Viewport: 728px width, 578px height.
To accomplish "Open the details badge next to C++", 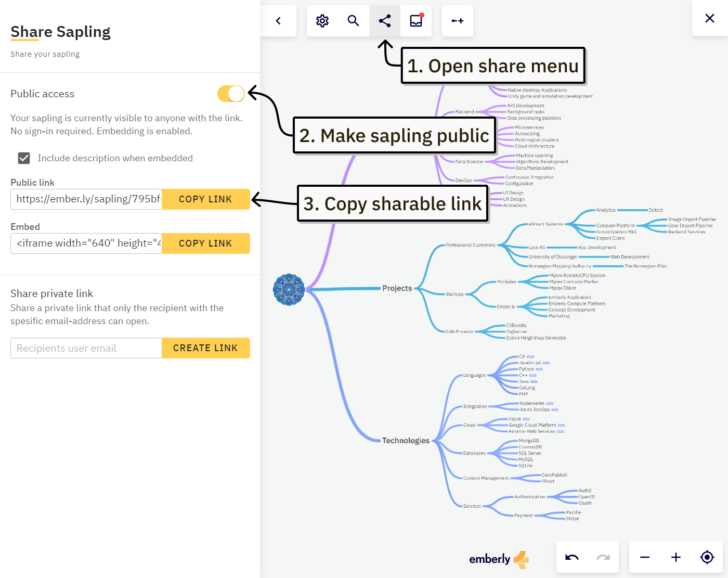I will 532,376.
